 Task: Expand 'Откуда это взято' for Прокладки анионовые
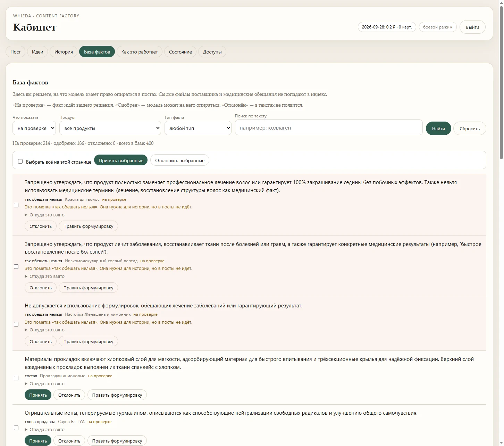pos(45,384)
